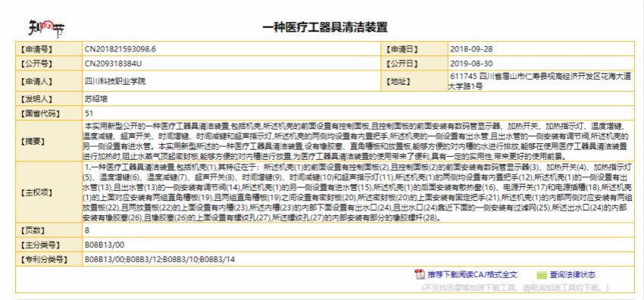Click the claim paragraph beginning 1.一种医疗工器具清洁装置
The height and width of the screenshot is (300, 644).
pyautogui.click(x=357, y=192)
